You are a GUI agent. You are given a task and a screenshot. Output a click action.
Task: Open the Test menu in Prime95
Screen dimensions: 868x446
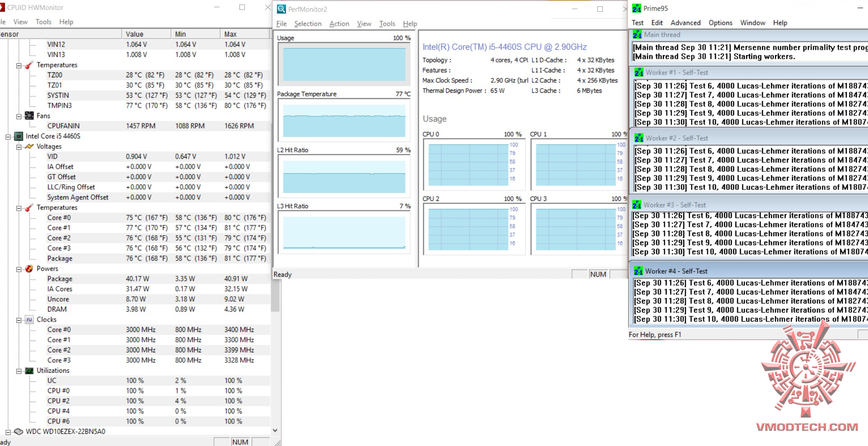click(637, 23)
